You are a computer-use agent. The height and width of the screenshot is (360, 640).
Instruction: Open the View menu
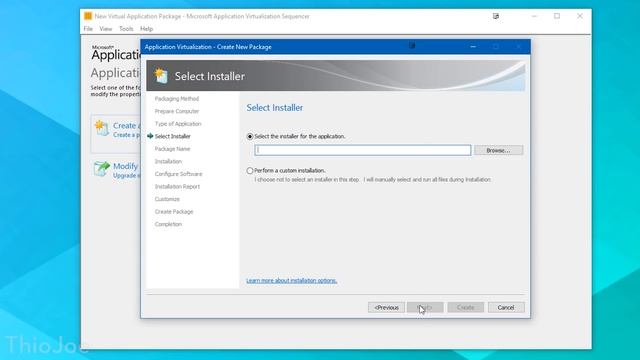coord(105,29)
